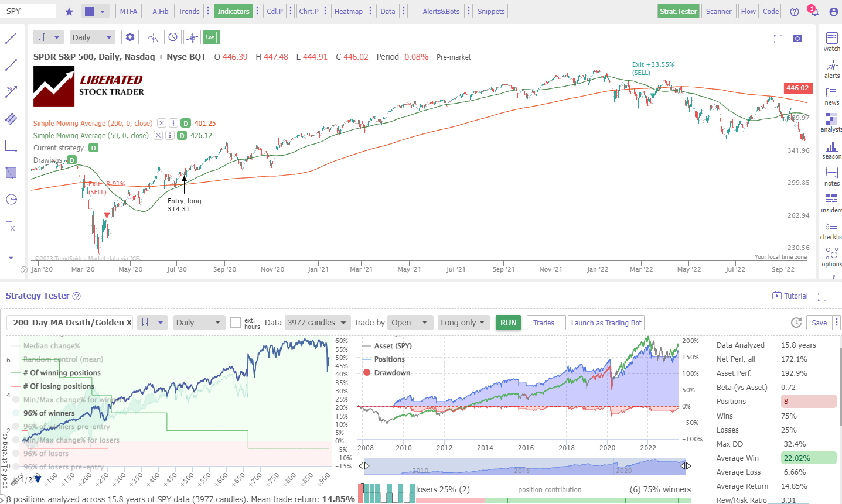Open the Watch lists panel
Screen dimensions: 842x504
coord(831,40)
